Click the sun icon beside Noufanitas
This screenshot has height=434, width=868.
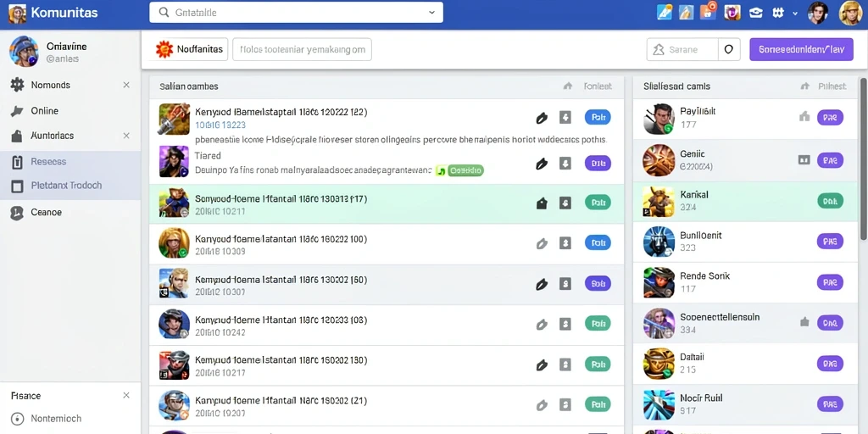[x=164, y=49]
